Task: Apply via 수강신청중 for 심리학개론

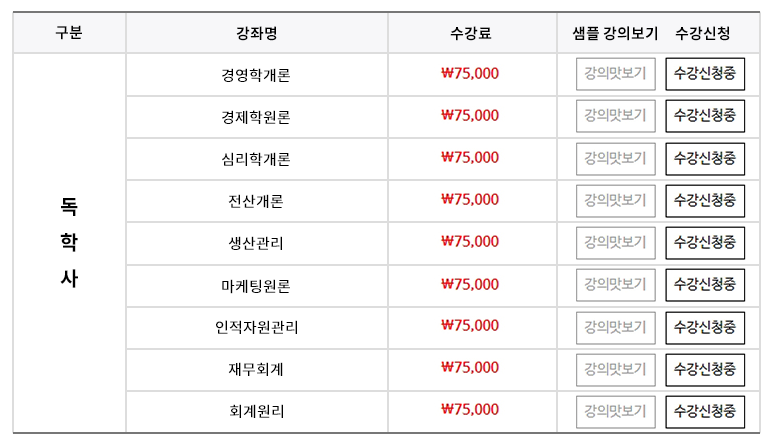Action: pos(705,159)
